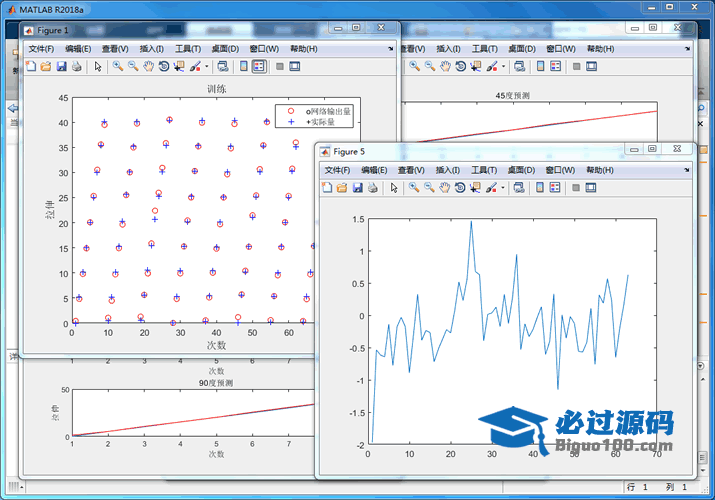
Task: Open 工具(T) menu in Figure 5
Action: pyautogui.click(x=486, y=171)
